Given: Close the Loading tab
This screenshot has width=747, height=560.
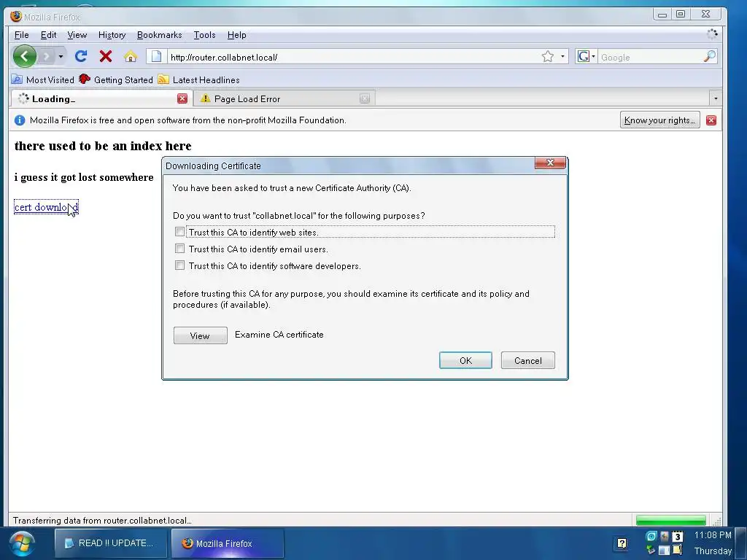Looking at the screenshot, I should pyautogui.click(x=182, y=98).
